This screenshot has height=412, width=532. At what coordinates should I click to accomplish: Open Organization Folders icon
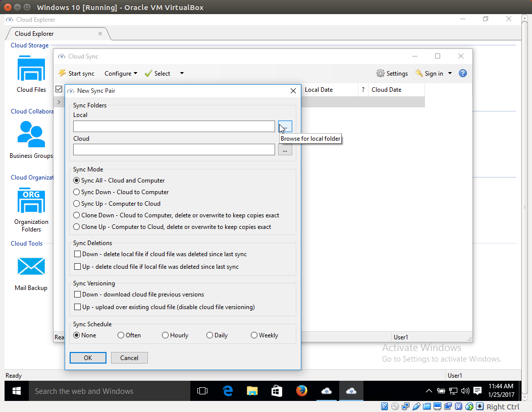coord(31,200)
